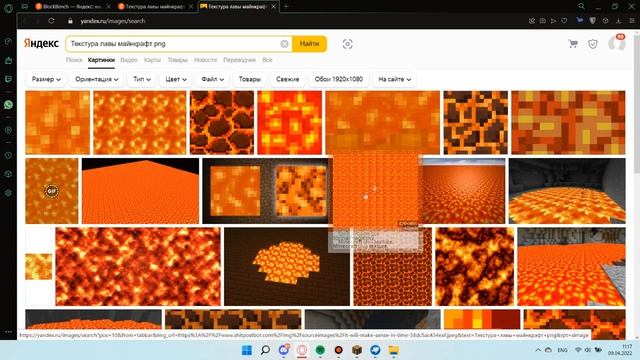Open the hexagon-shaped lava pool thumbnail
This screenshot has height=360, width=640.
pos(287,267)
